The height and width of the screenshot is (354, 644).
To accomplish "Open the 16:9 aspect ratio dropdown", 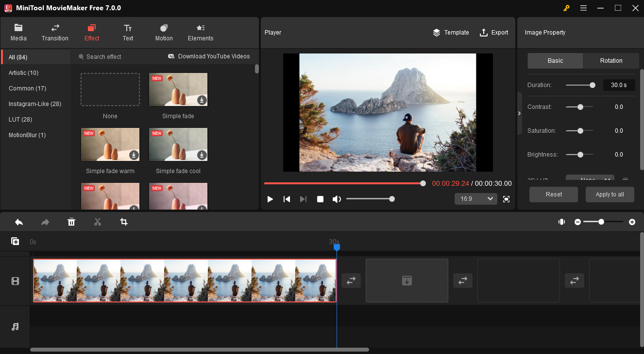I will 475,199.
